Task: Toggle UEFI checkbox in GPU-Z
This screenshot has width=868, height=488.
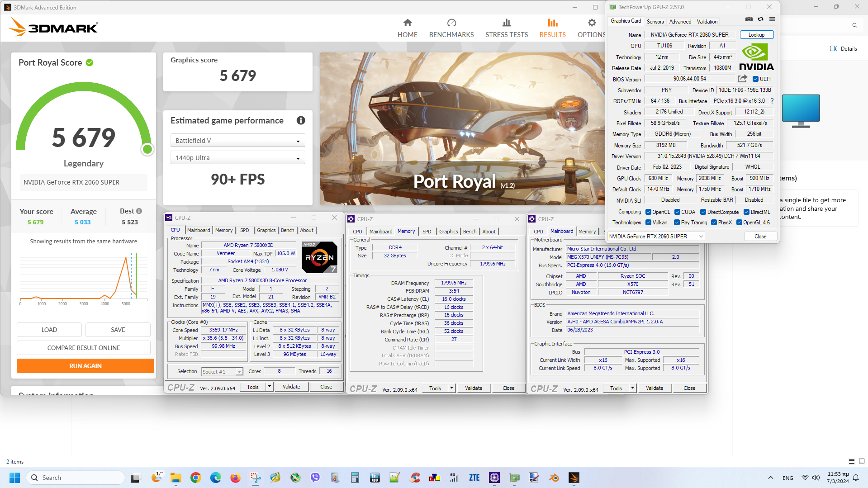Action: click(x=755, y=79)
